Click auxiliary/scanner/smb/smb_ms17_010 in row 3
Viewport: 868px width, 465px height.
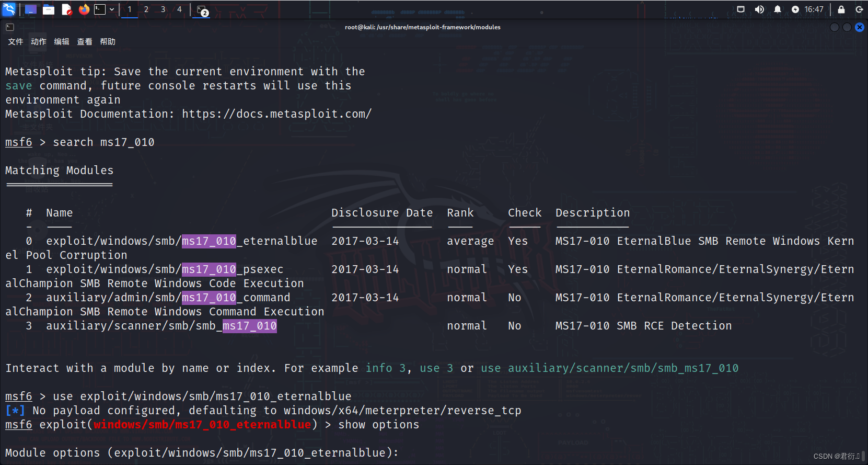(x=161, y=326)
